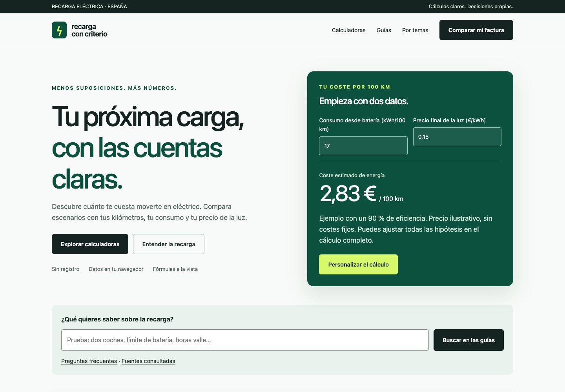565x392 pixels.
Task: Open the Por temas menu item
Action: [x=415, y=30]
